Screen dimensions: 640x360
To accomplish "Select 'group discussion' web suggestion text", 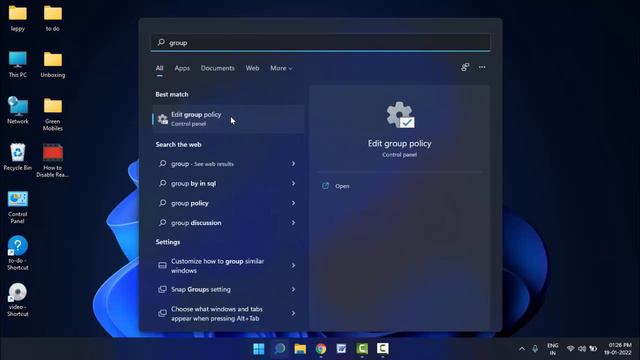I will 196,222.
